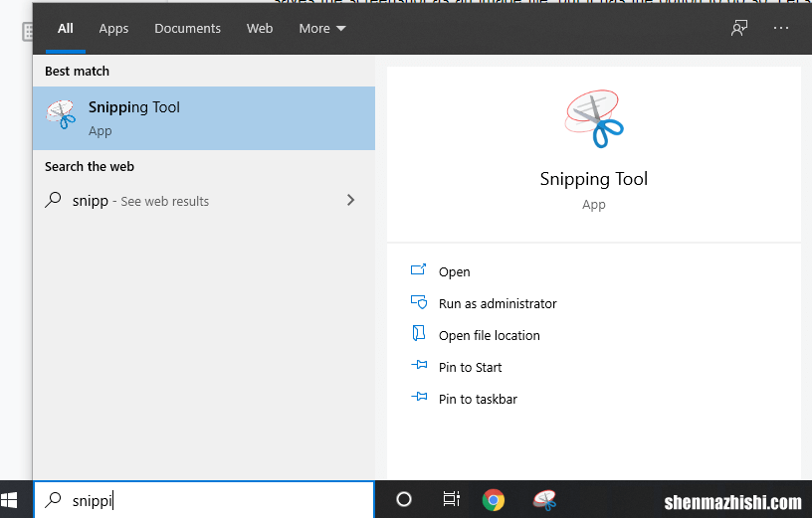Open the search feedback icon
The height and width of the screenshot is (518, 812).
point(739,28)
